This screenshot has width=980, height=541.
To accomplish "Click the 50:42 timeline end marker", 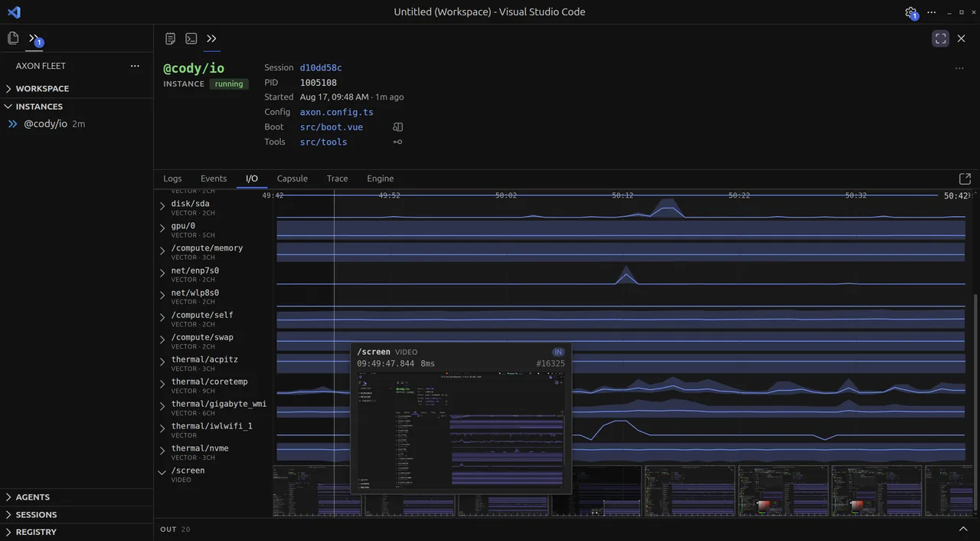I will 956,196.
